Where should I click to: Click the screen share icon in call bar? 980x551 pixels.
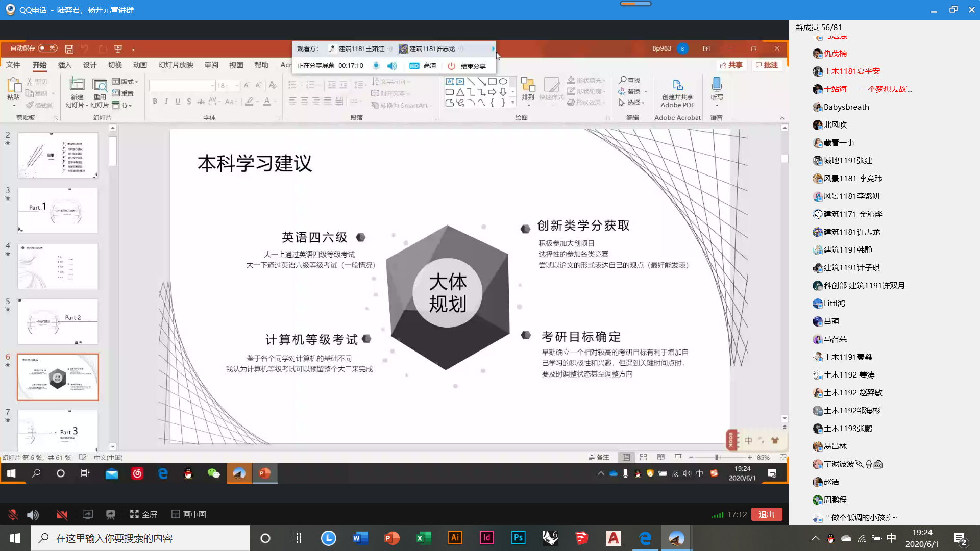[x=88, y=514]
